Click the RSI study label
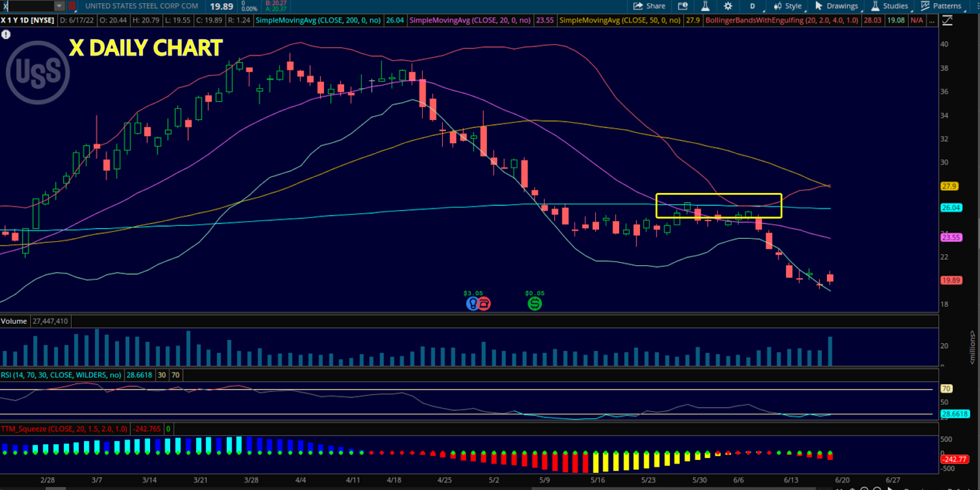Viewport: 980px width, 490px height. tap(61, 375)
